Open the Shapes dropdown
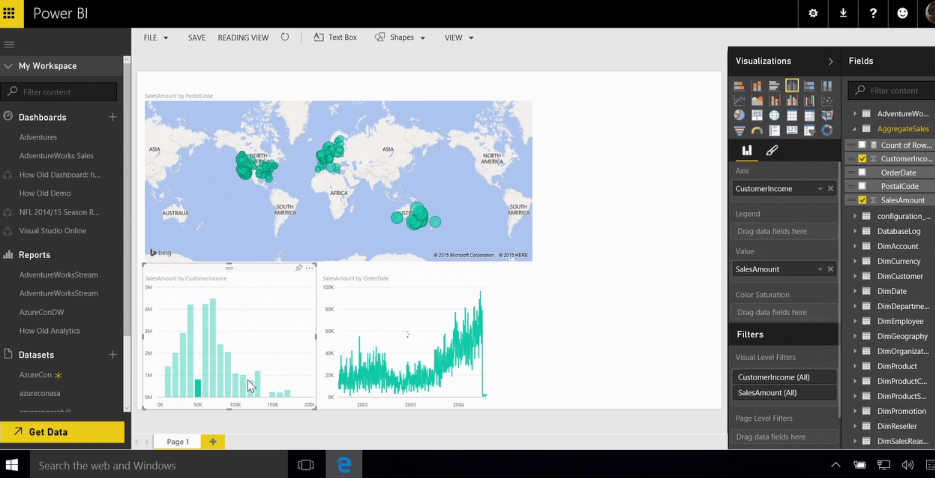 click(400, 37)
